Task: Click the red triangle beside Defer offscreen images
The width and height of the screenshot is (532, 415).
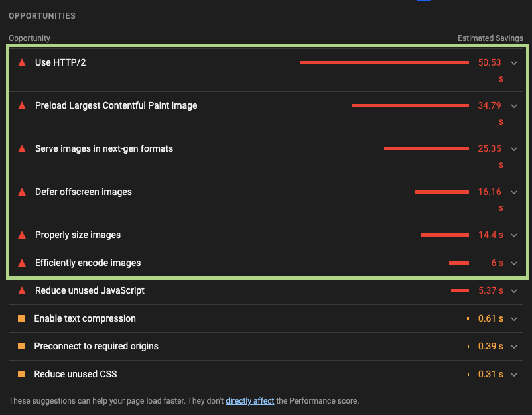Action: [x=22, y=192]
